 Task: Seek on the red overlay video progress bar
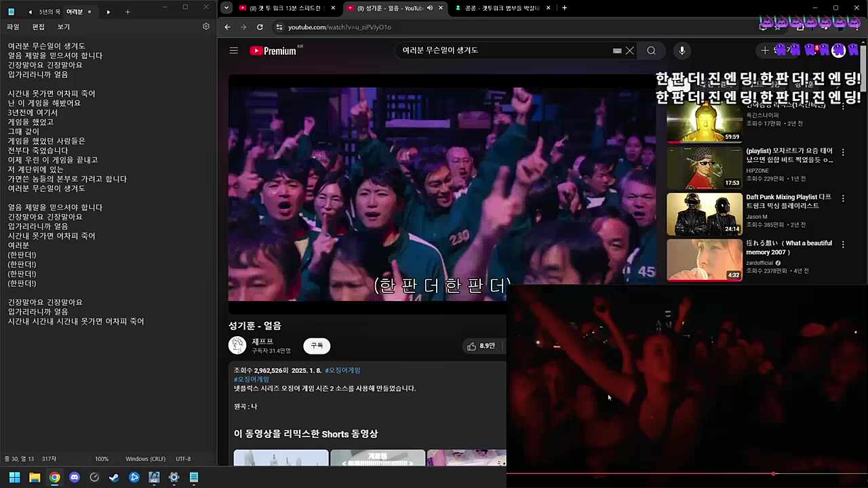coord(687,473)
